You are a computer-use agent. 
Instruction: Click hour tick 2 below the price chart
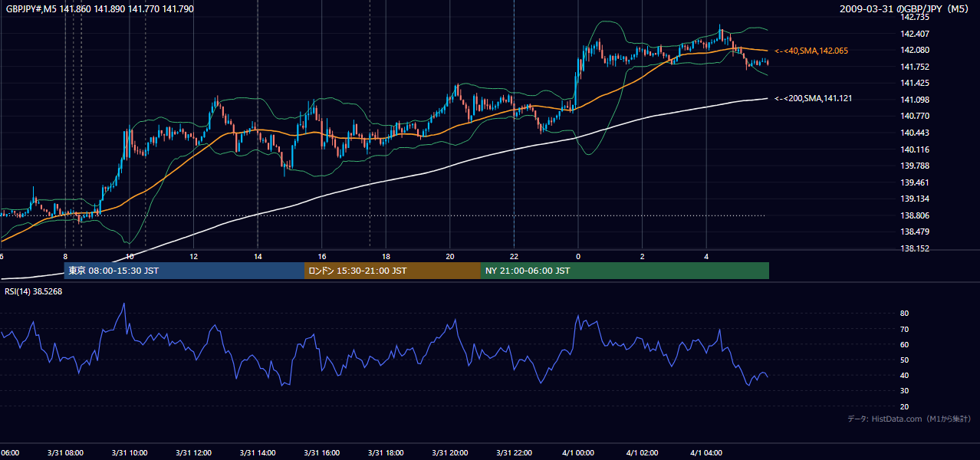pyautogui.click(x=643, y=257)
